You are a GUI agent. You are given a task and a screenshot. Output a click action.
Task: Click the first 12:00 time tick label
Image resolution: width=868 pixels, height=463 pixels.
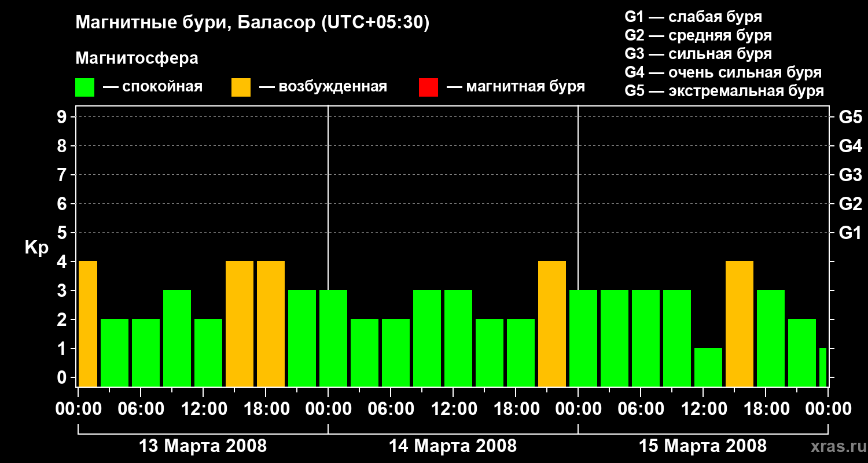(203, 409)
